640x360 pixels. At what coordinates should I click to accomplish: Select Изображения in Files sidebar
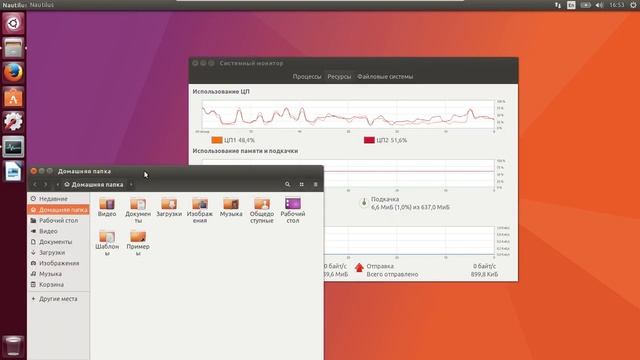tap(58, 263)
